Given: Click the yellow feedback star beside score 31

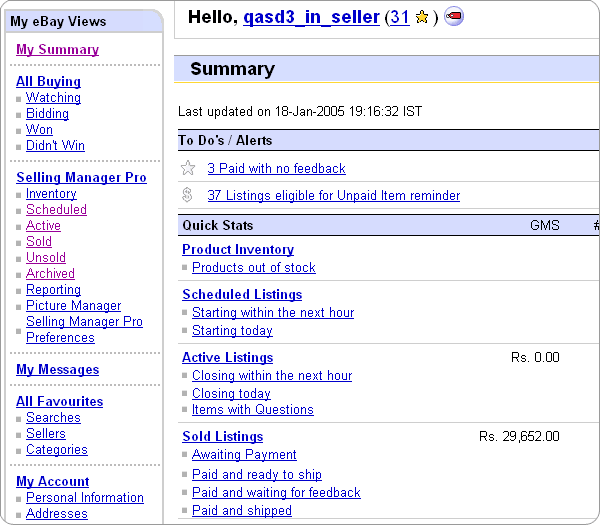Looking at the screenshot, I should 422,18.
